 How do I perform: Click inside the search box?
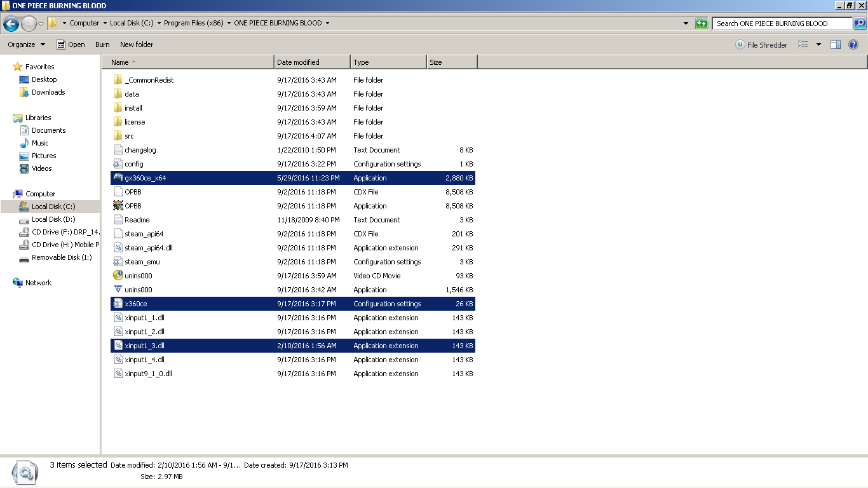pyautogui.click(x=782, y=24)
